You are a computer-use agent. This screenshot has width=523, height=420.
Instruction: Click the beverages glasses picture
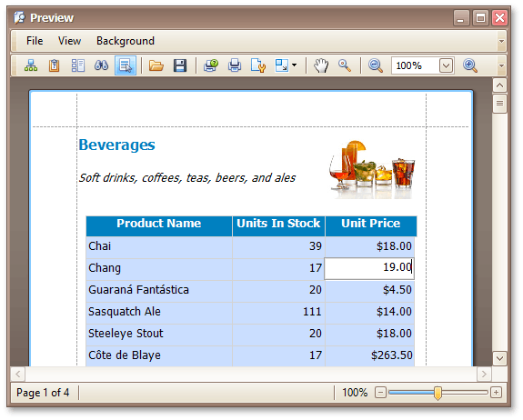(x=372, y=170)
